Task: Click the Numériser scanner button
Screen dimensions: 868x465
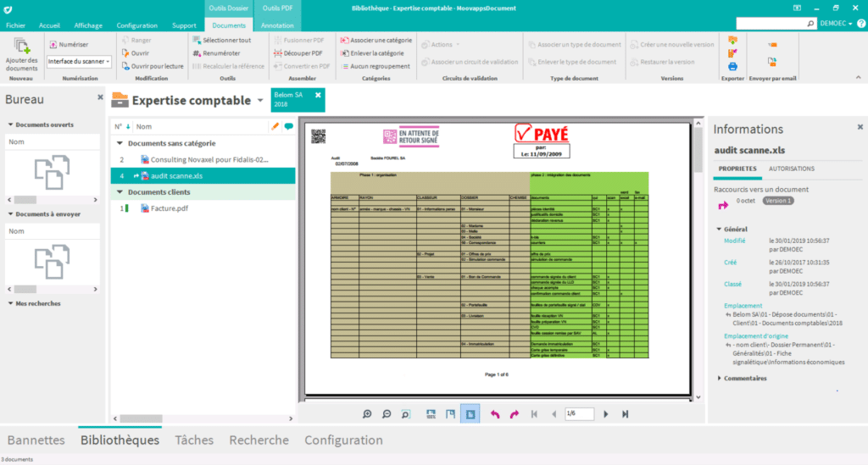Action: 69,44
